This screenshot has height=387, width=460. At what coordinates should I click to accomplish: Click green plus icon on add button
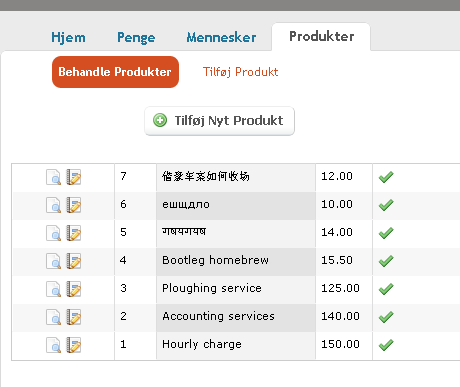tap(160, 120)
